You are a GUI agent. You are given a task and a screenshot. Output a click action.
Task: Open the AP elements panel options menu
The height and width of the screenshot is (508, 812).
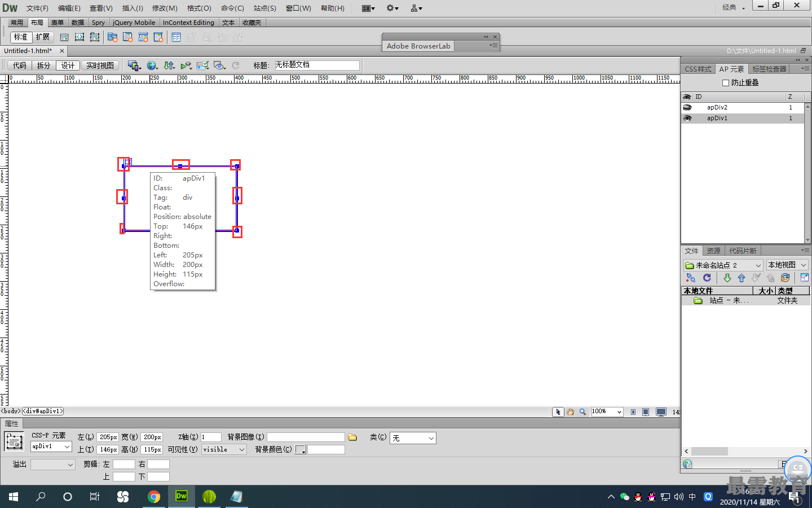[805, 68]
